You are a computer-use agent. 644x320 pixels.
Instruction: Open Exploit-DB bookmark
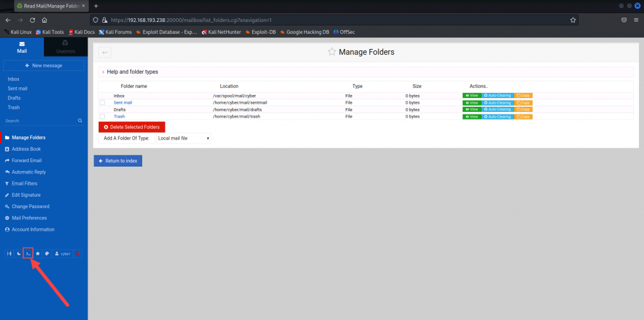pyautogui.click(x=261, y=31)
